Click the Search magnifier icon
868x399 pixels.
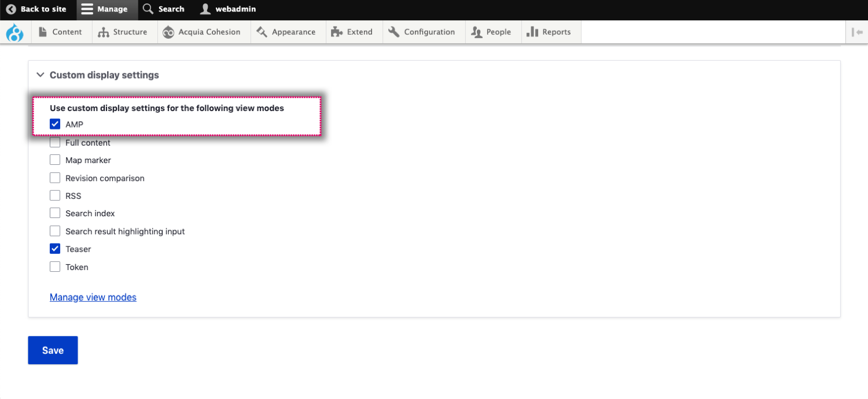tap(149, 9)
